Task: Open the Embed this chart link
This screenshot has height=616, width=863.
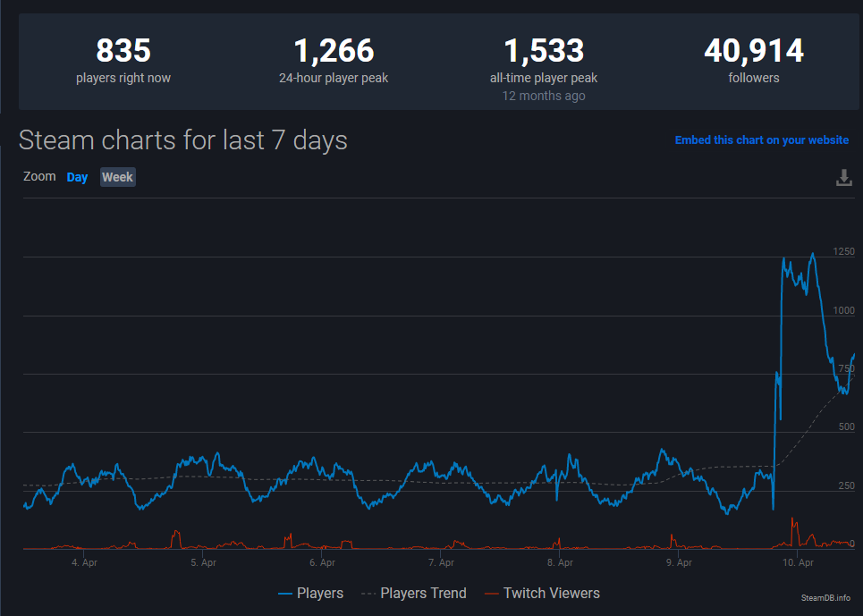Action: point(761,140)
